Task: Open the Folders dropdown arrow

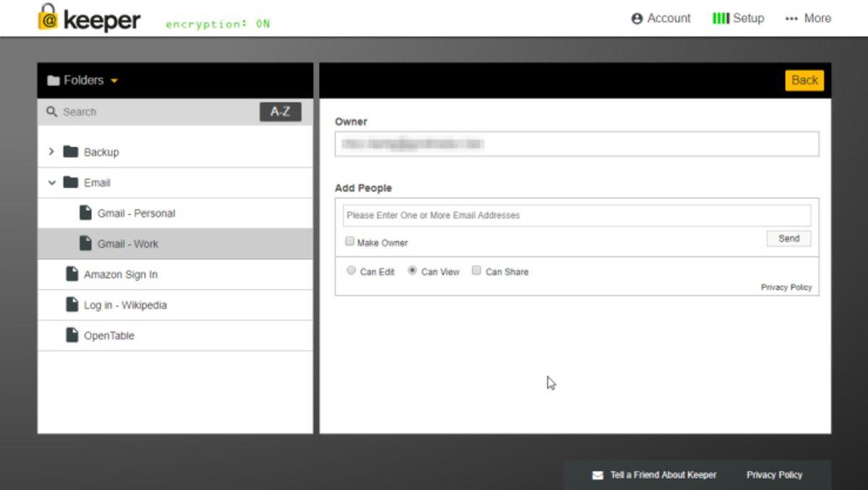Action: tap(114, 81)
